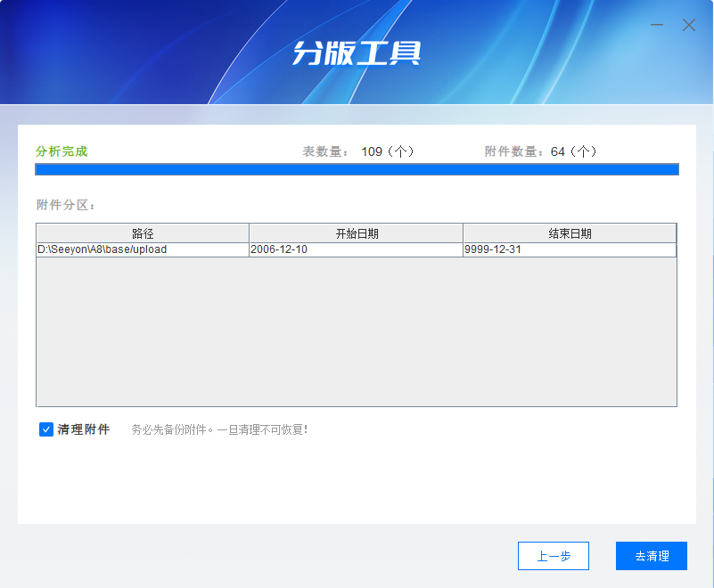Click the green 分析完成 status text
Viewport: 714px width, 588px height.
click(x=62, y=151)
